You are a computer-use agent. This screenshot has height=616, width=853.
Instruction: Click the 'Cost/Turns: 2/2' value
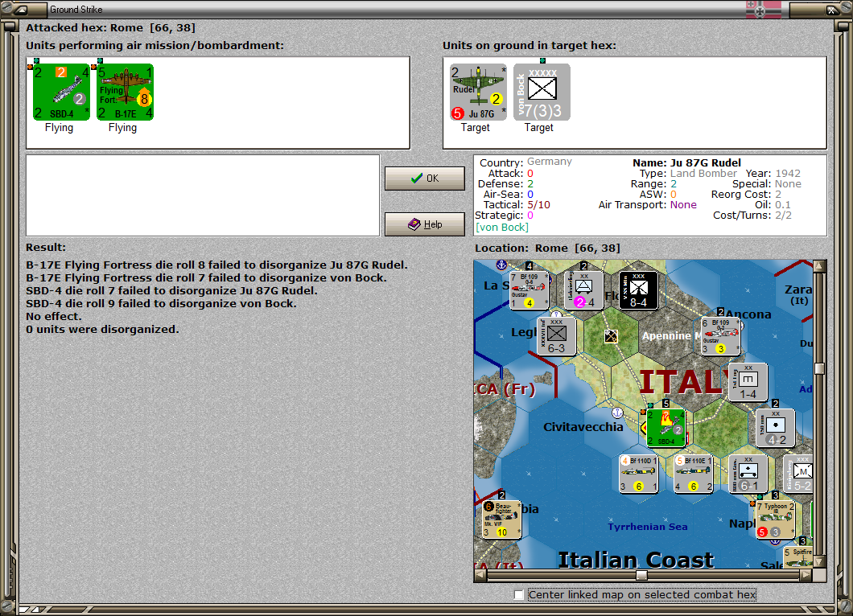click(x=783, y=216)
